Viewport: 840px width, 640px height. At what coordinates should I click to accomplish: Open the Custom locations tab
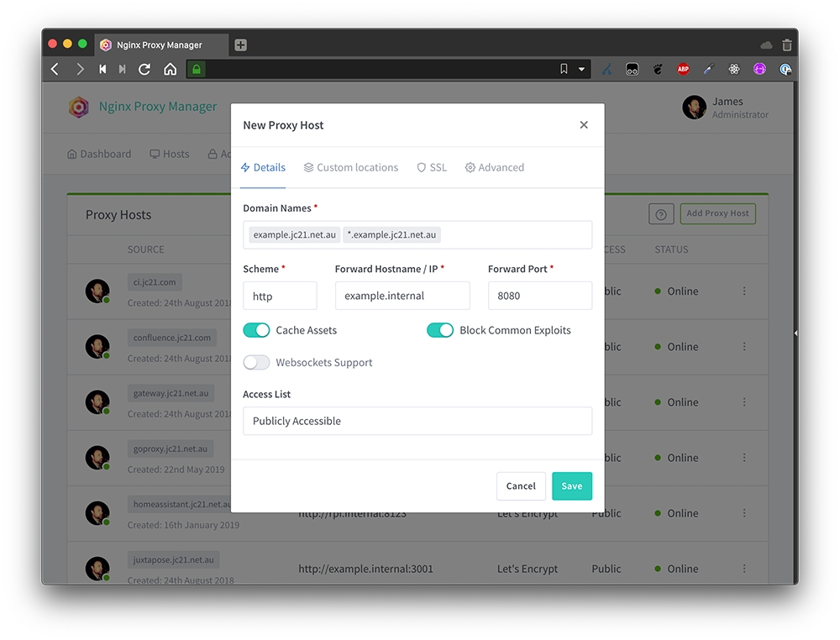point(351,168)
